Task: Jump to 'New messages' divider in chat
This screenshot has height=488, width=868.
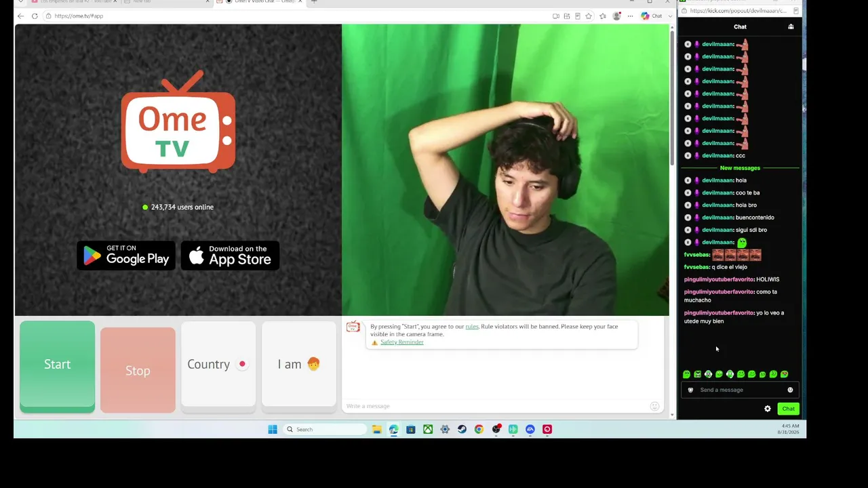Action: coord(740,168)
